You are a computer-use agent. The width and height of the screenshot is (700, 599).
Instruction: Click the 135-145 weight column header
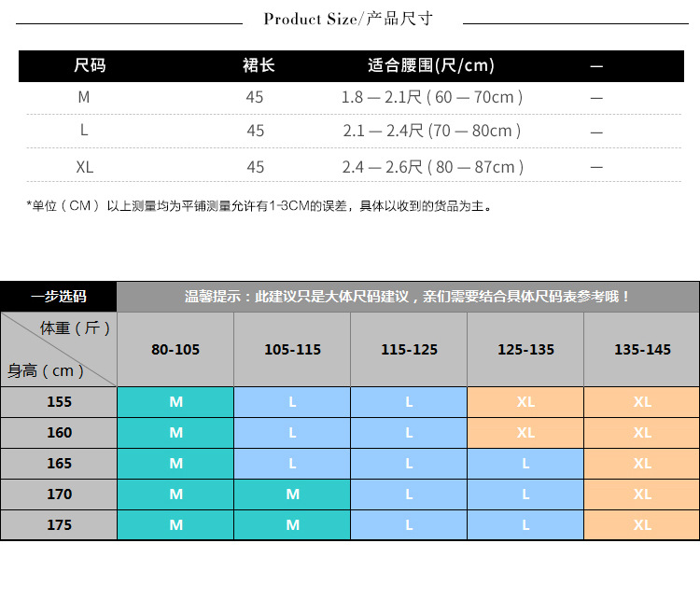coord(642,349)
